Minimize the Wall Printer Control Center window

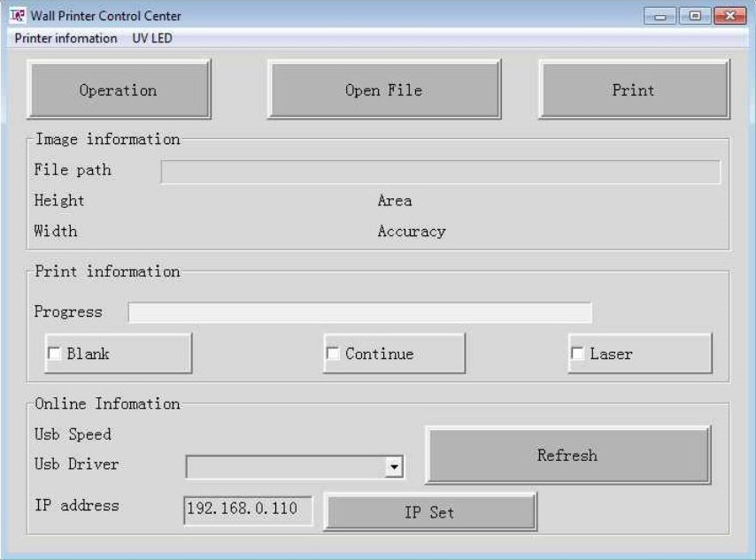660,16
